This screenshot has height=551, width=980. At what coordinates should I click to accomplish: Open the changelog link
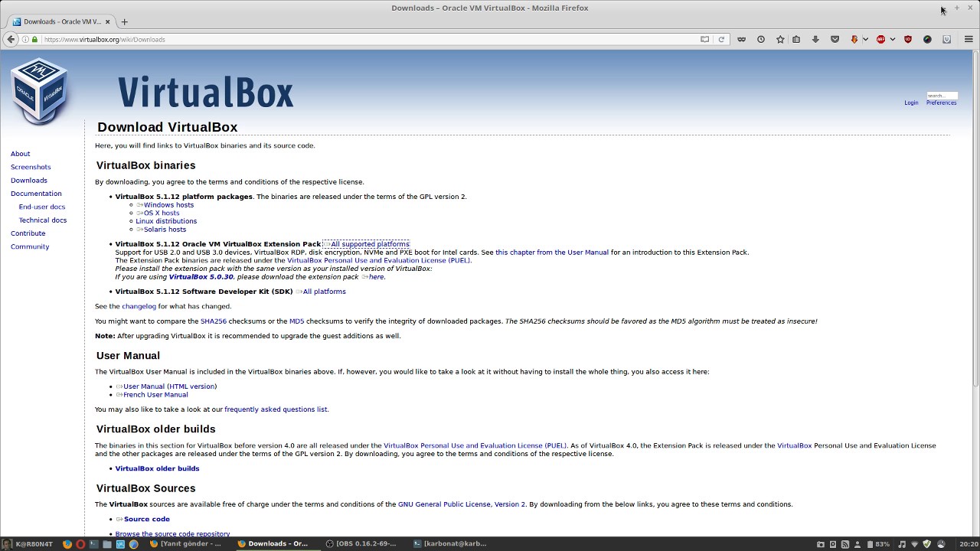pyautogui.click(x=139, y=306)
